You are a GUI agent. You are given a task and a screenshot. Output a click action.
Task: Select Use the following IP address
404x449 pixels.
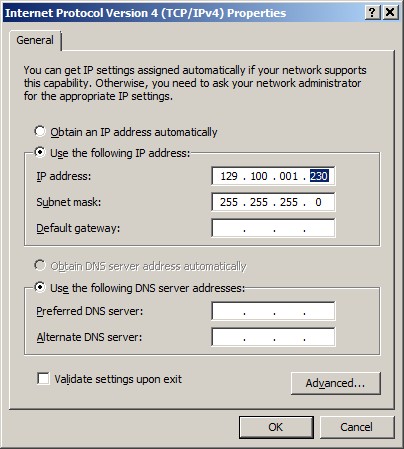click(x=40, y=153)
